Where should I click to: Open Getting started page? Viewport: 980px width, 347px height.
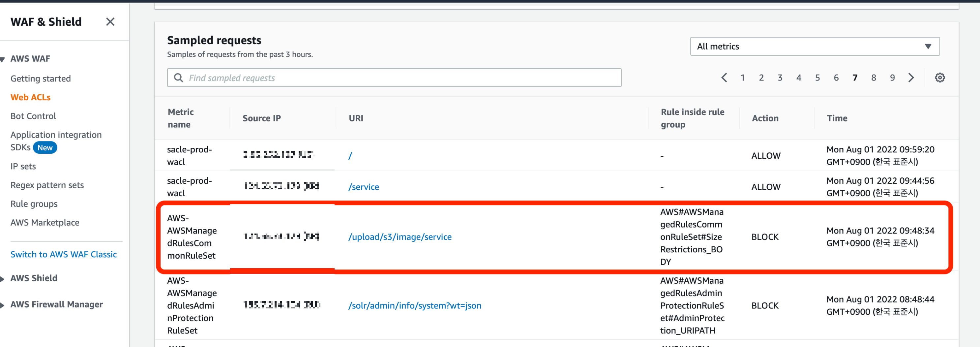pos(41,79)
